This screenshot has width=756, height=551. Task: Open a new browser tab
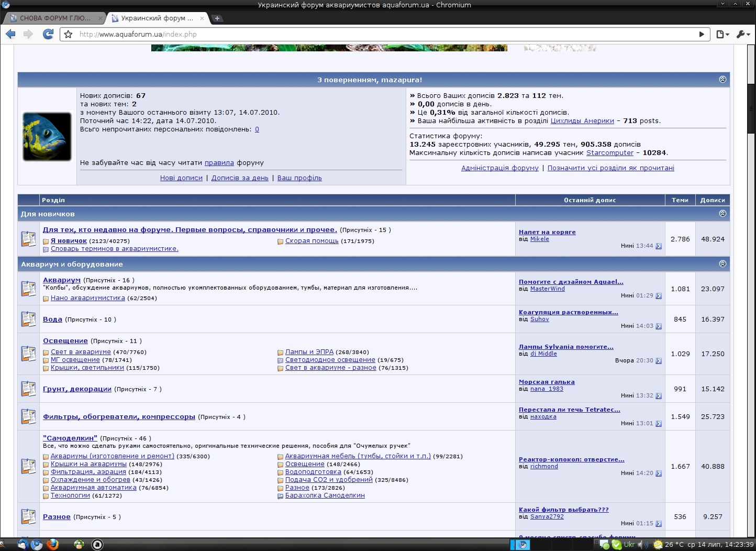coord(217,18)
